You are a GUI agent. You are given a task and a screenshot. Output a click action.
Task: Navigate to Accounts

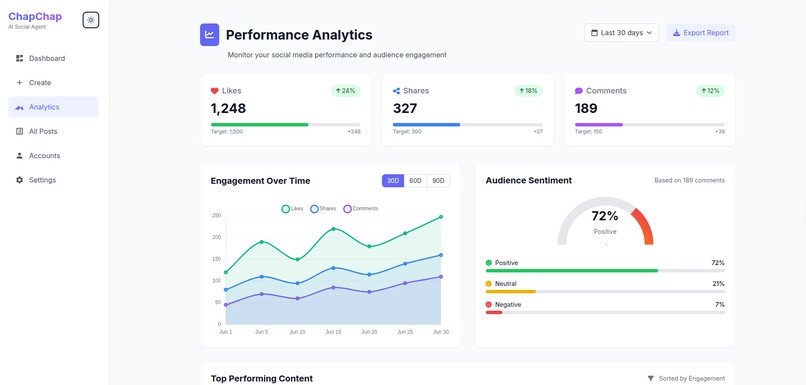point(53,155)
